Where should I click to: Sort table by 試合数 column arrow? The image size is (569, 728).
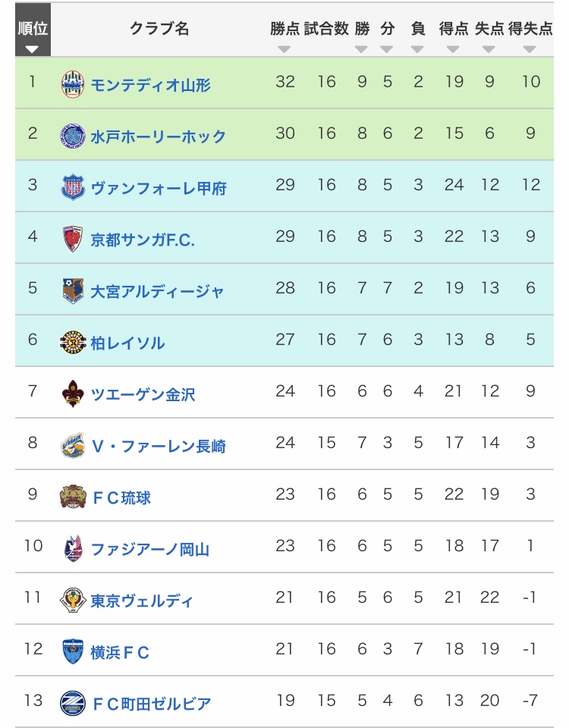[325, 49]
